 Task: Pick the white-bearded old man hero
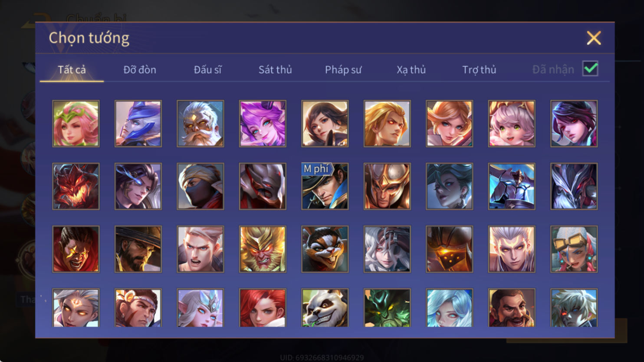point(200,124)
